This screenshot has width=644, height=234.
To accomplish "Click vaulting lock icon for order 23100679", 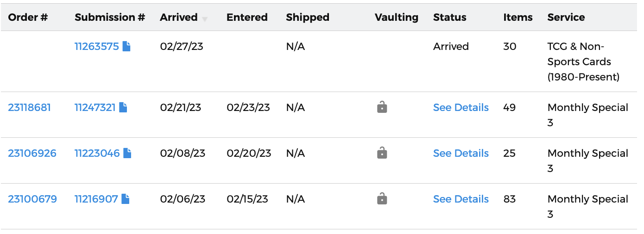I will [x=382, y=198].
